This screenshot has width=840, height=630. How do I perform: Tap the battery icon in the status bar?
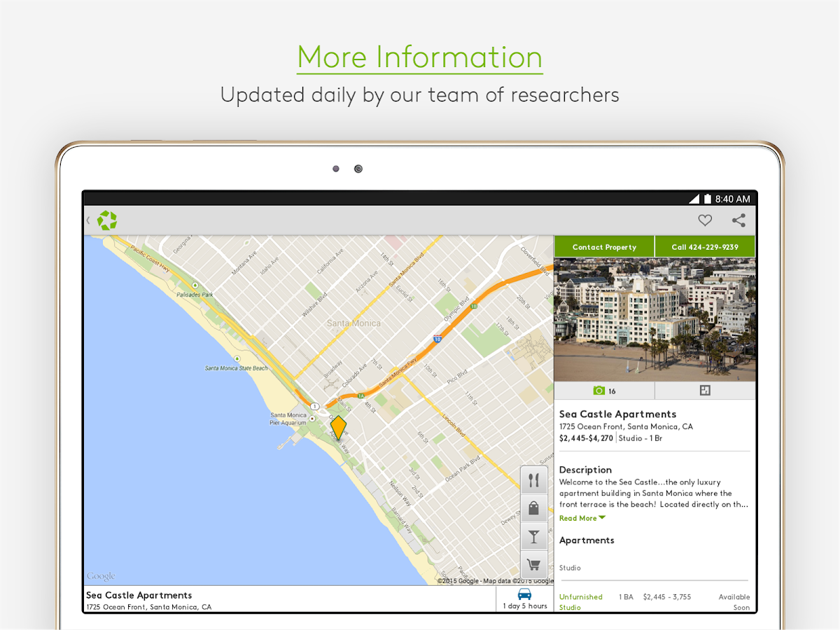pos(707,199)
